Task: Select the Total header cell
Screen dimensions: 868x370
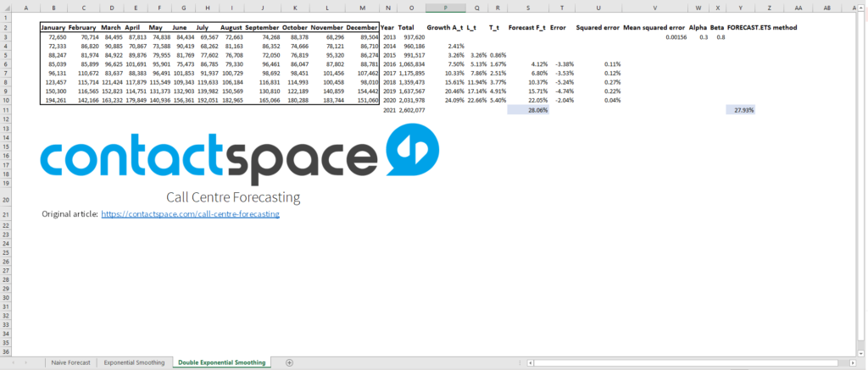Action: pos(411,27)
